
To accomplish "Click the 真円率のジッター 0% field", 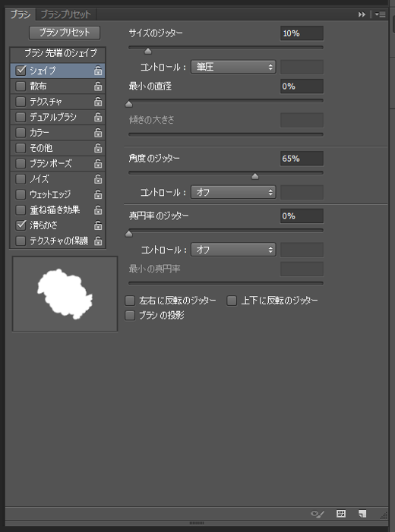I will (302, 216).
